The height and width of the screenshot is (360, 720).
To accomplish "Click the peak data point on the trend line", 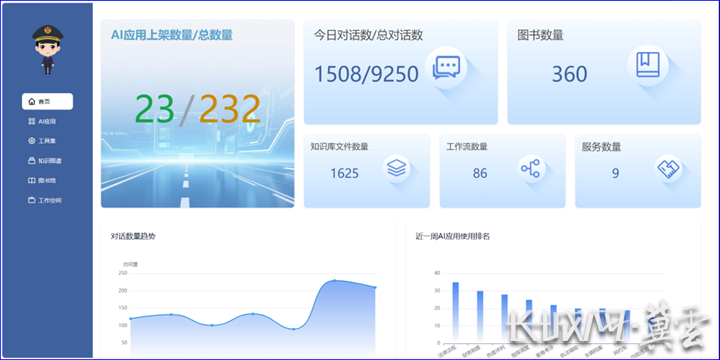I will [x=334, y=280].
